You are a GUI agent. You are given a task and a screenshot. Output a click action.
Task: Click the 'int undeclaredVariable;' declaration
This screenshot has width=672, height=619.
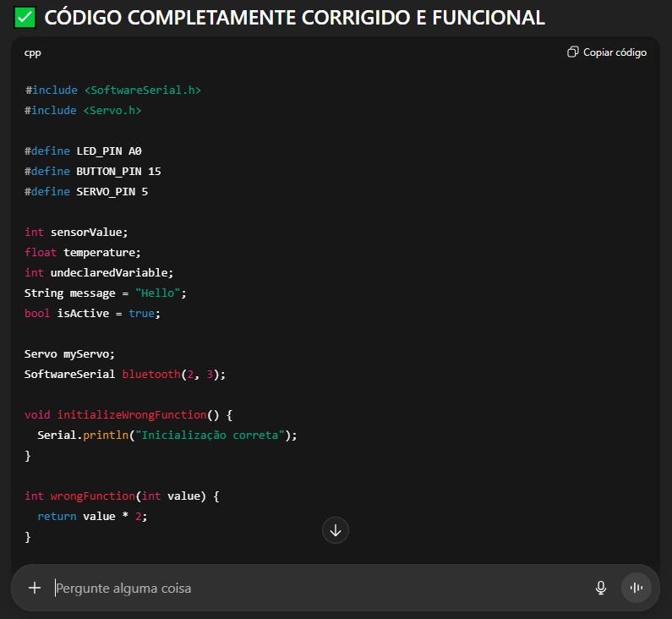99,272
